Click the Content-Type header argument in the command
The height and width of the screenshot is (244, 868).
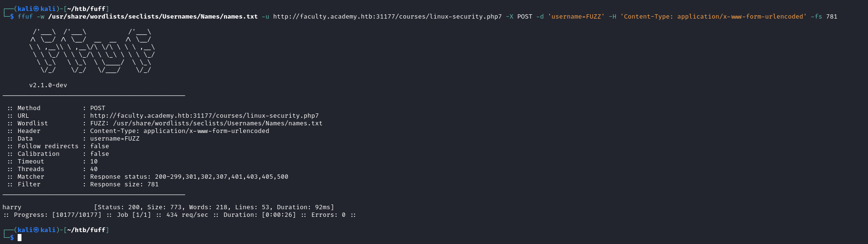coord(713,17)
